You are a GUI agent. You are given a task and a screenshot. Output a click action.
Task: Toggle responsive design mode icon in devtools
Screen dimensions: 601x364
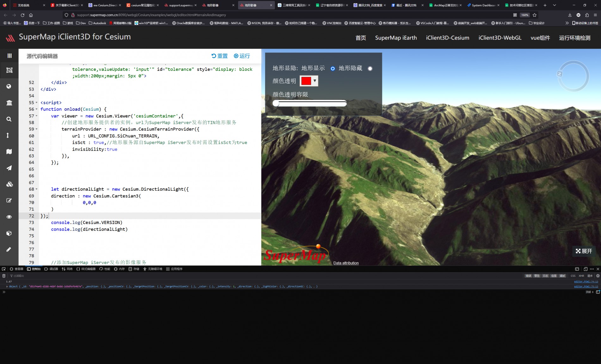[x=586, y=269]
